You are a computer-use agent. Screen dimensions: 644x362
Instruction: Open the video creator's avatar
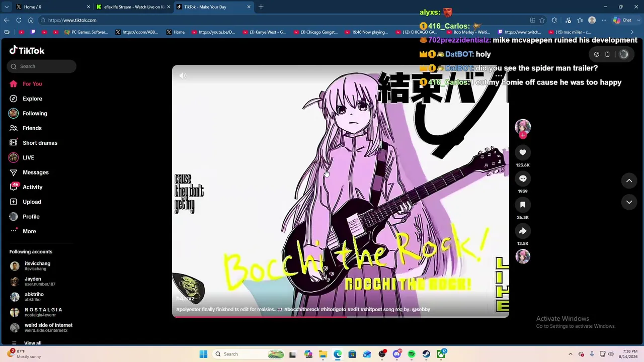click(x=523, y=126)
